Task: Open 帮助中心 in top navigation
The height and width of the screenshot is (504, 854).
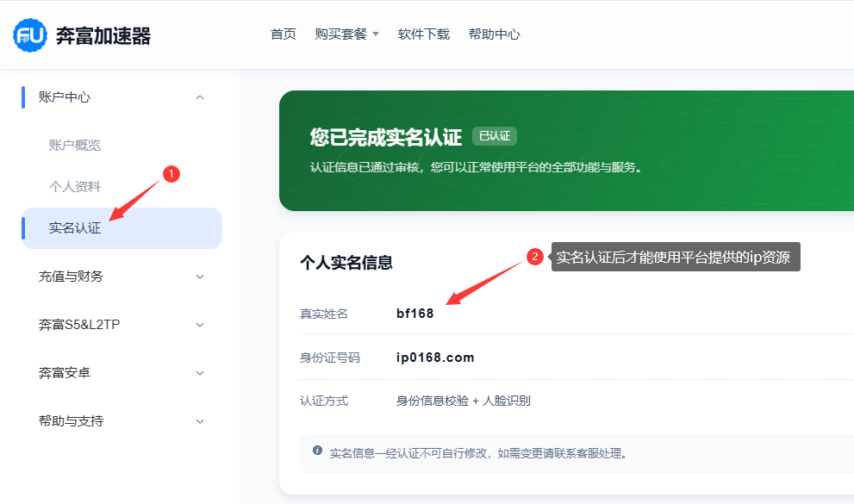Action: (494, 34)
